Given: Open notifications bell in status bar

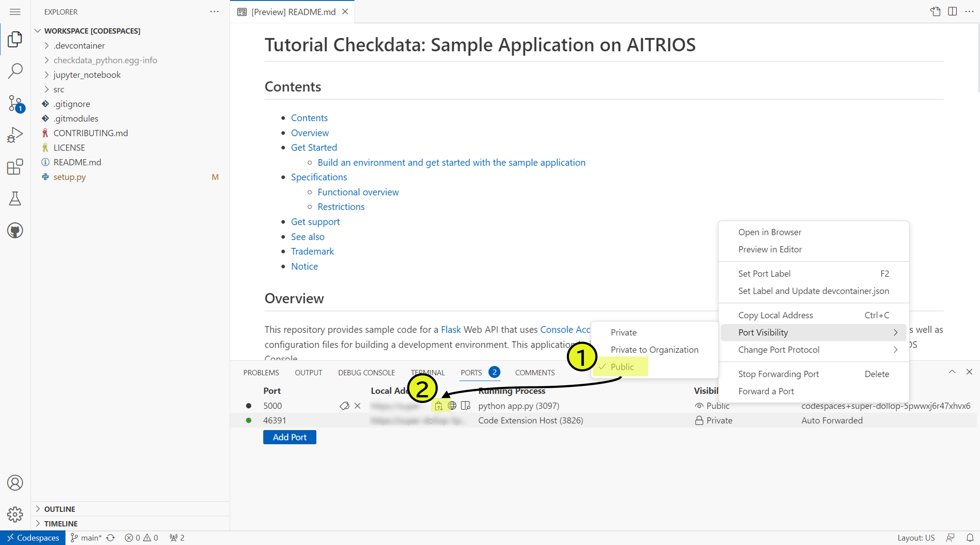Looking at the screenshot, I should (970, 538).
